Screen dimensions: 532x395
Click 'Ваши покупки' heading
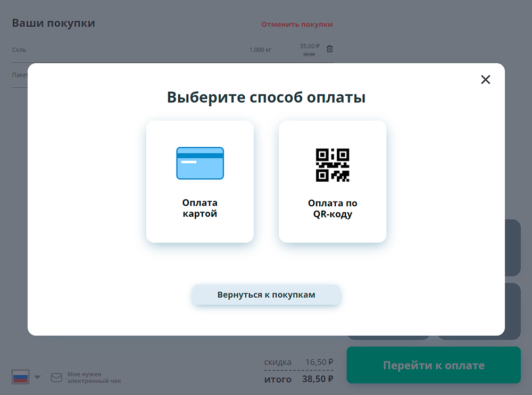[54, 23]
